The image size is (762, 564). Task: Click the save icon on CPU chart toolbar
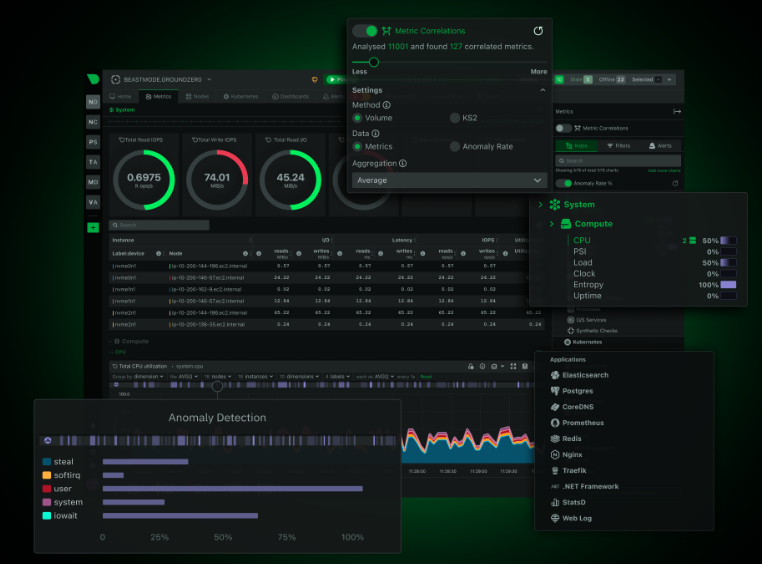(525, 366)
